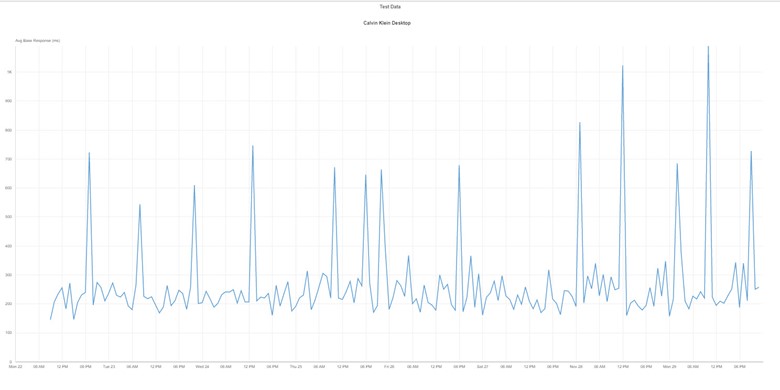This screenshot has width=780, height=390.
Task: Click the '900' y-axis label
Action: (9, 101)
